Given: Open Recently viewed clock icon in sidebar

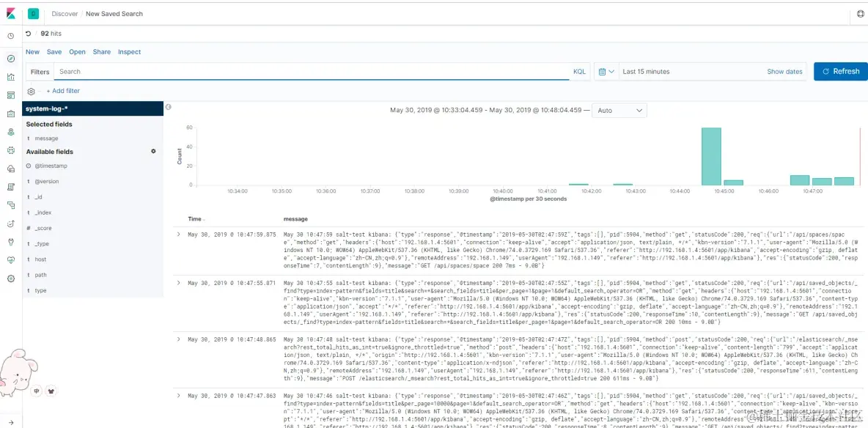Looking at the screenshot, I should (x=10, y=36).
